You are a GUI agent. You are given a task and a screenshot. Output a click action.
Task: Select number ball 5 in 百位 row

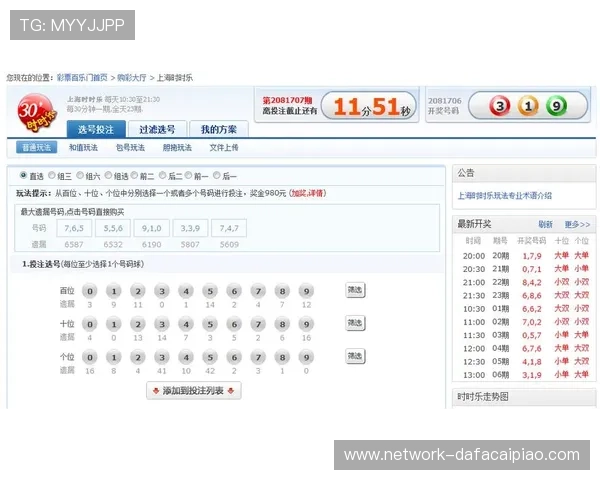pos(210,291)
